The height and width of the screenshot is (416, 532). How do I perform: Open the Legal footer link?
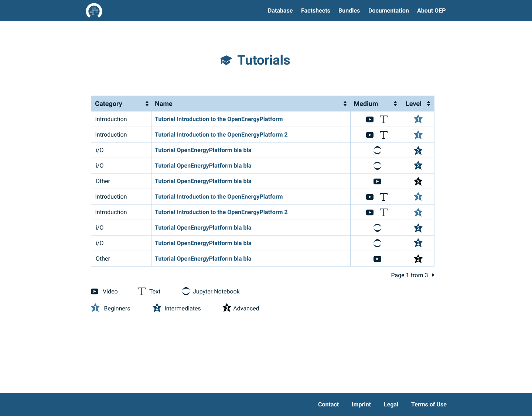(x=391, y=404)
